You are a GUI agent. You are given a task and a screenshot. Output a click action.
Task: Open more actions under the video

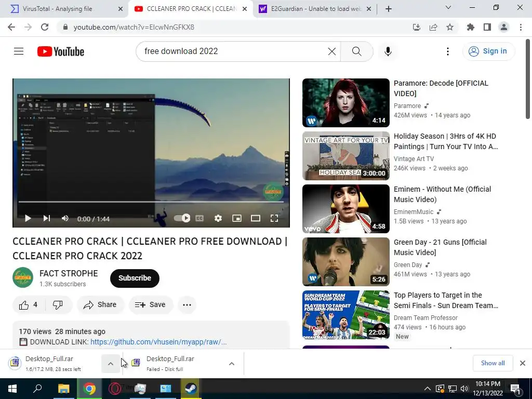coord(187,304)
